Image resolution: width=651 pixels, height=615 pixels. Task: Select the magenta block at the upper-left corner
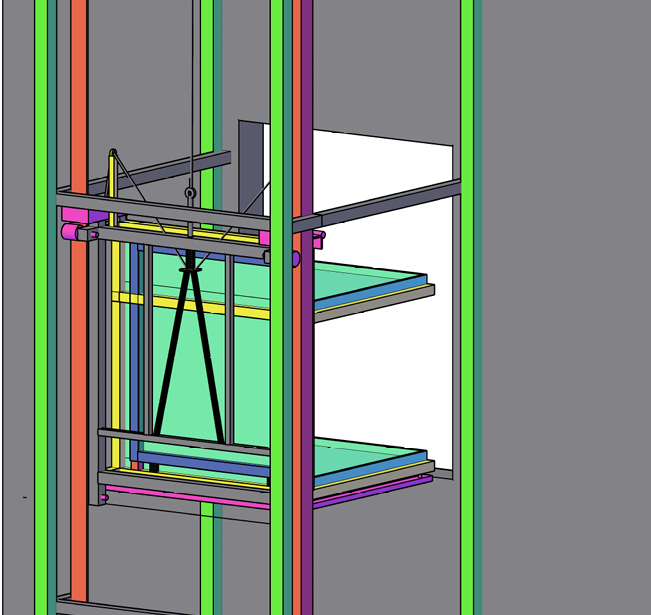(74, 214)
